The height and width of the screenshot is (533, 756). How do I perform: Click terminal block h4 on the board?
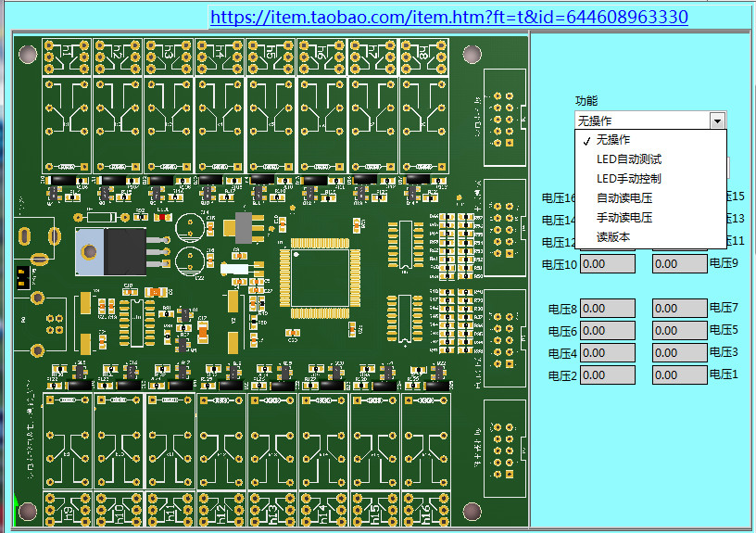(220, 57)
